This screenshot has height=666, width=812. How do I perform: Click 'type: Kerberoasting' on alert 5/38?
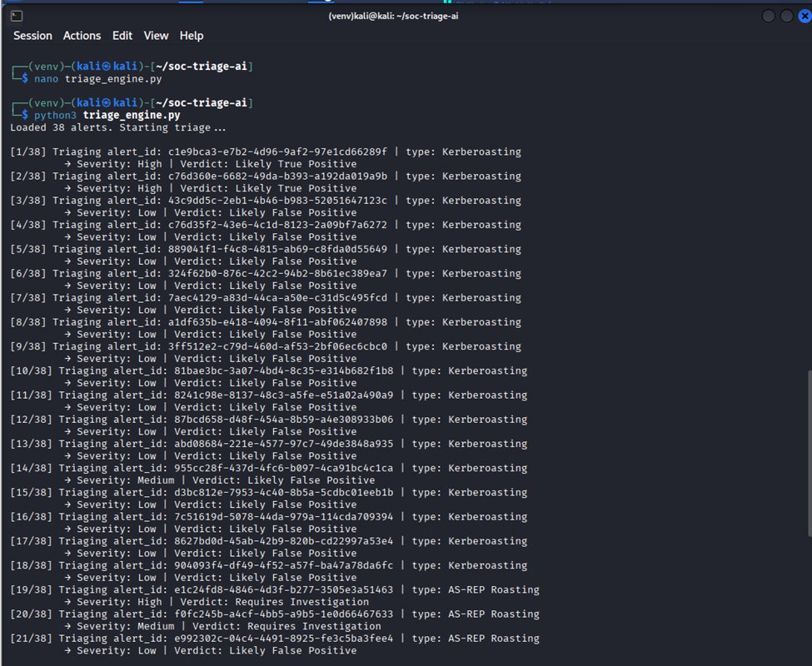(x=464, y=249)
